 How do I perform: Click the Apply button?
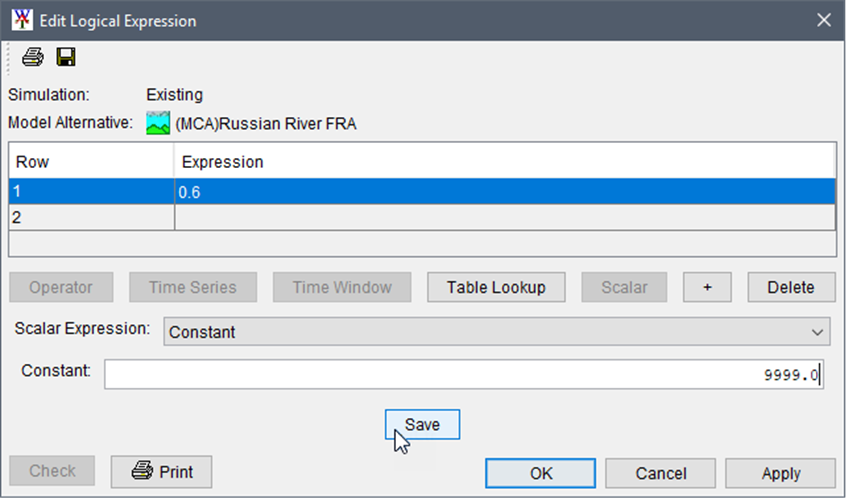pyautogui.click(x=781, y=474)
